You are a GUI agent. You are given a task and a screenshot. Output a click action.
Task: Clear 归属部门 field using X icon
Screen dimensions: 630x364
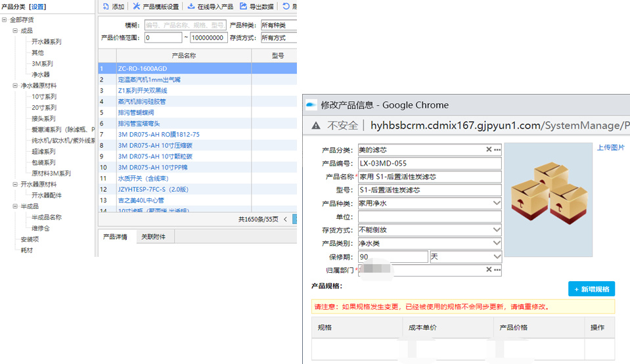[x=489, y=270]
